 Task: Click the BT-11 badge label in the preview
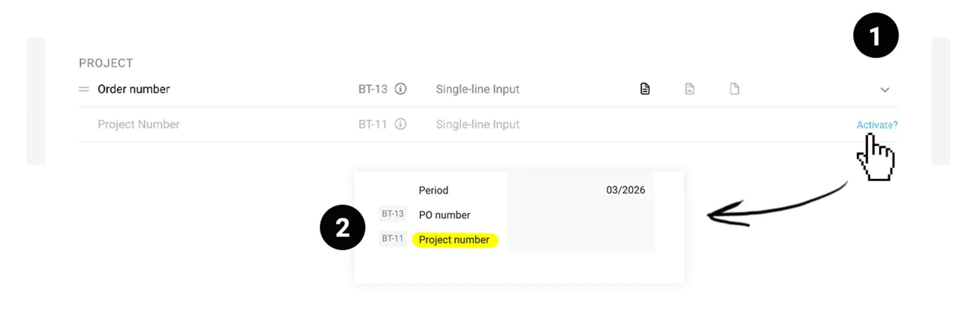393,239
